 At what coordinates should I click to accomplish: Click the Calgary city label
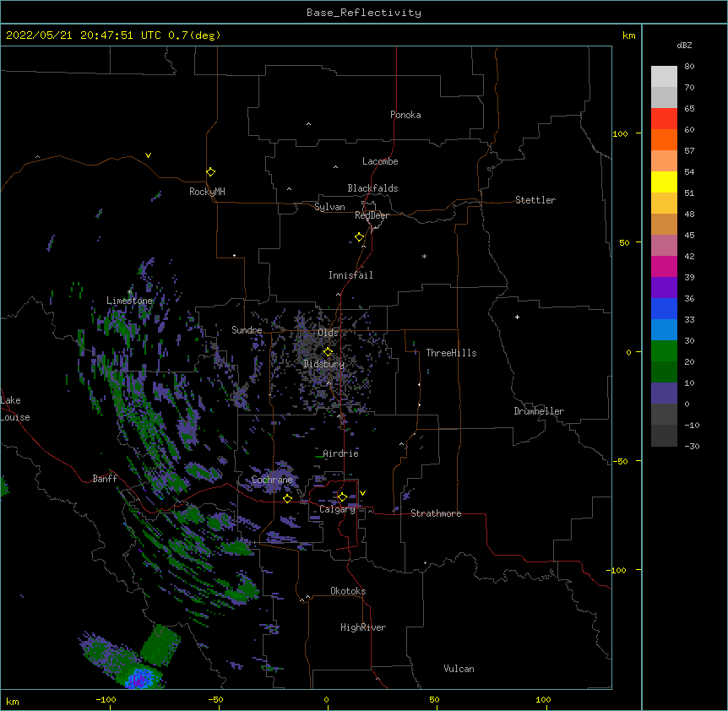pos(337,509)
